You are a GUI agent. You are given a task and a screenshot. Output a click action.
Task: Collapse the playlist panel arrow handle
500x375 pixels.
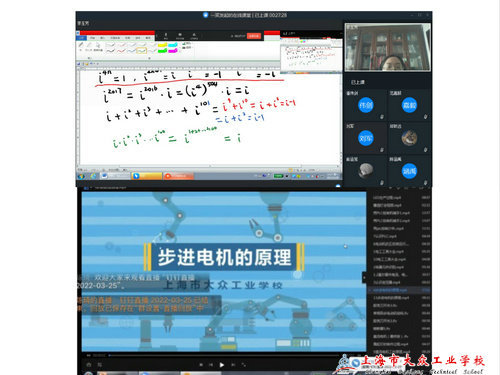click(x=364, y=277)
